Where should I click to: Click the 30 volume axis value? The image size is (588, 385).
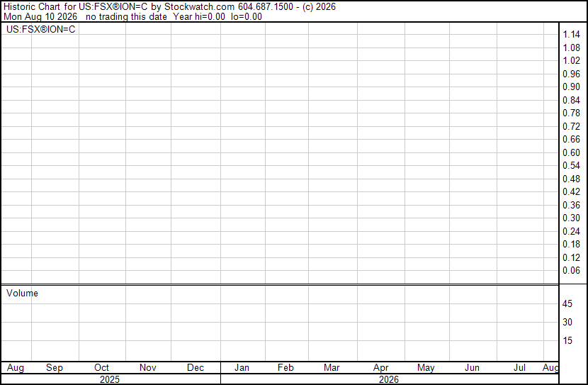(x=567, y=322)
